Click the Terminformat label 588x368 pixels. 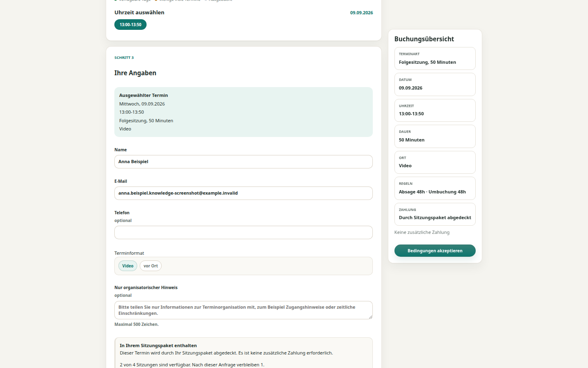pyautogui.click(x=129, y=253)
